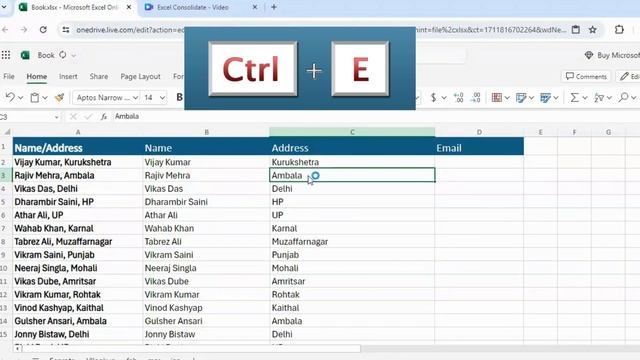Image resolution: width=640 pixels, height=360 pixels.
Task: Undo the last action
Action: click(10, 98)
